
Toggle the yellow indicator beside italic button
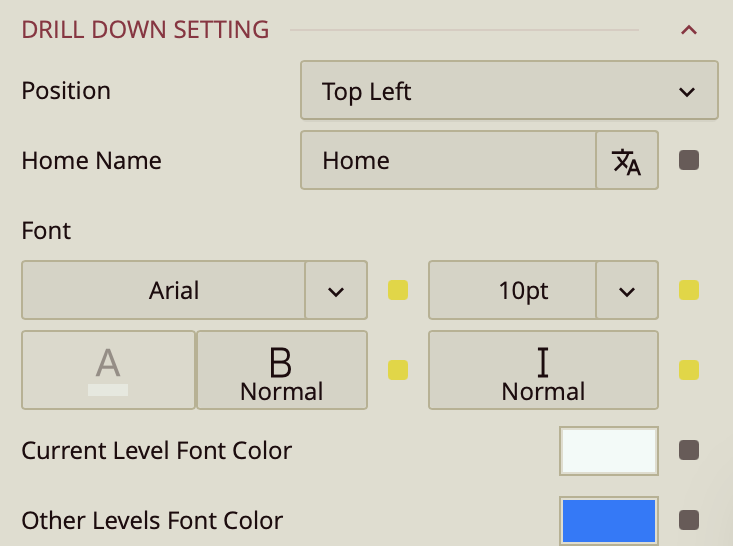(689, 370)
